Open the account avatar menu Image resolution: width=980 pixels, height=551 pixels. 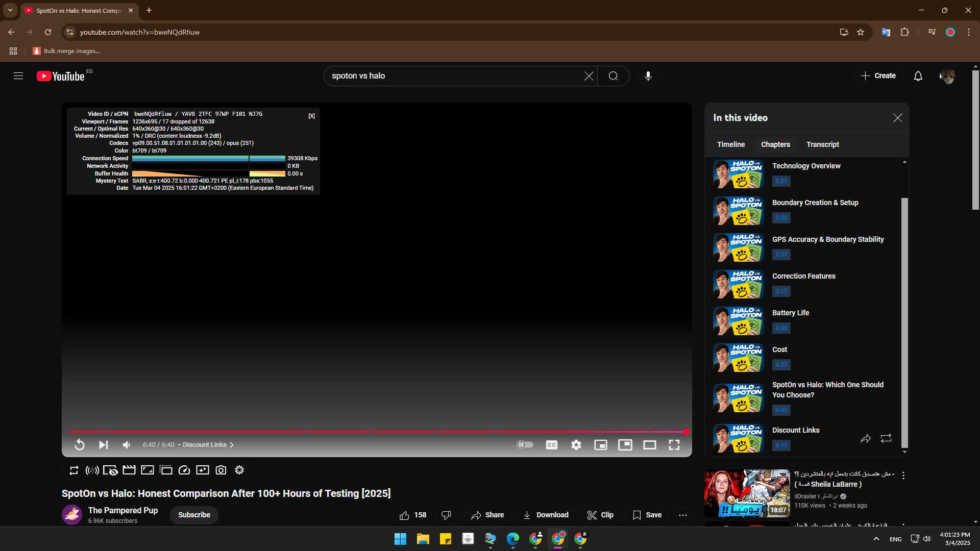[948, 76]
